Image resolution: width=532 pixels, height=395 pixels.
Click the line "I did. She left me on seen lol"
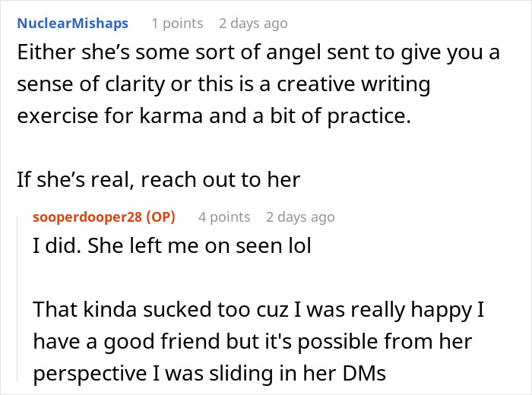(172, 246)
